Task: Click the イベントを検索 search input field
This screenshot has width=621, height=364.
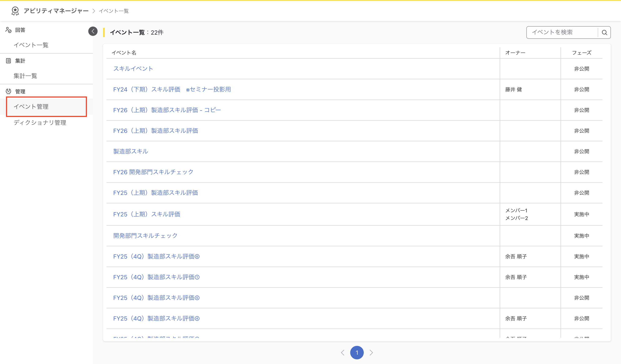Action: pos(562,32)
